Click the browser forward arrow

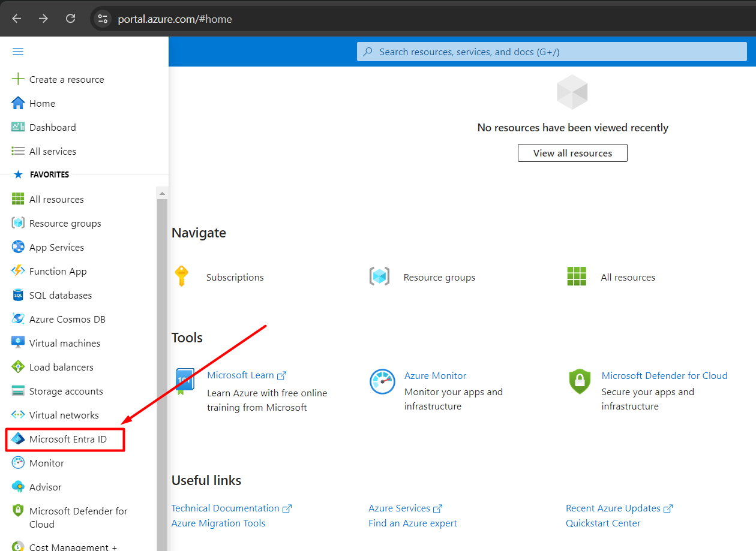pyautogui.click(x=43, y=19)
